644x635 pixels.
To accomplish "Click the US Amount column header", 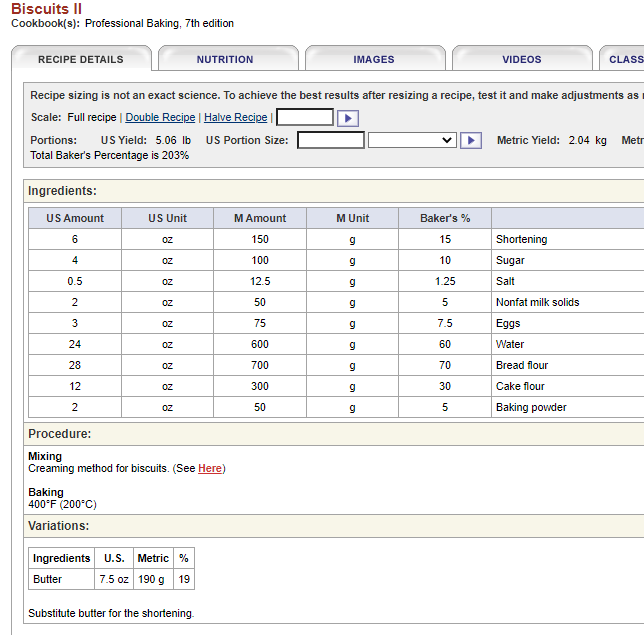I will (x=75, y=218).
